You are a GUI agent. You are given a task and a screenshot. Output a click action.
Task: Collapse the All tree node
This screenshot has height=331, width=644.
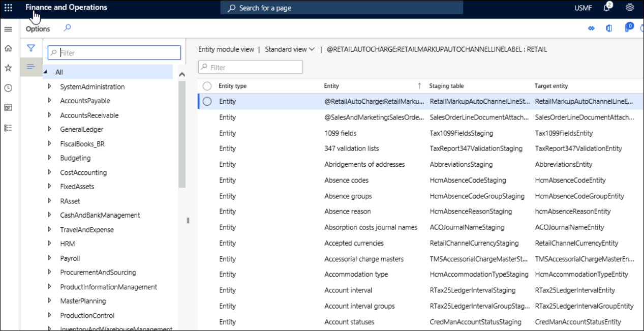46,72
